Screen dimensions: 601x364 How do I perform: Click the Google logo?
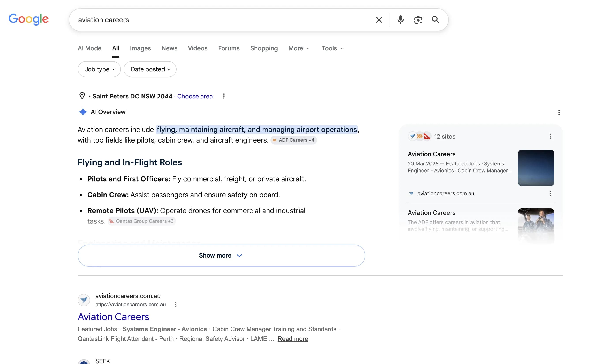click(x=28, y=19)
